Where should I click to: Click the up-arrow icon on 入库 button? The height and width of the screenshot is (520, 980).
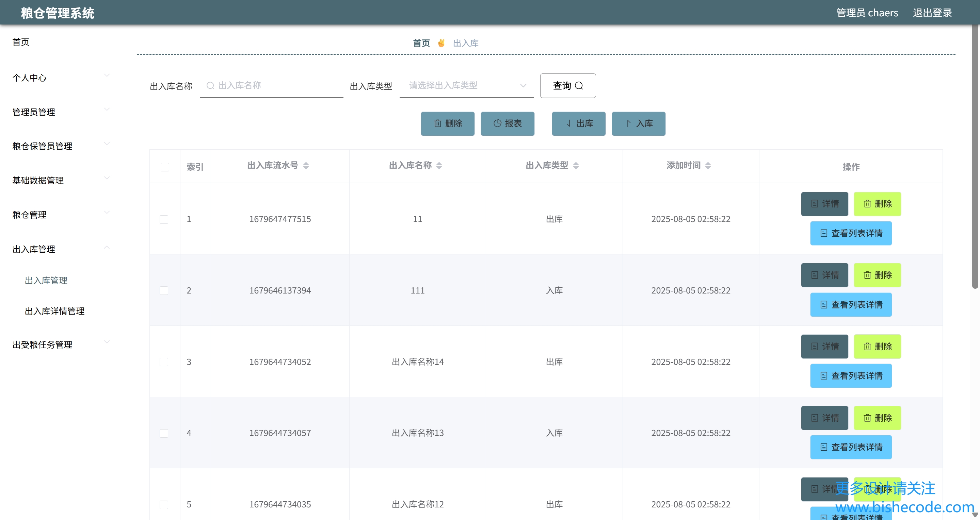point(628,123)
